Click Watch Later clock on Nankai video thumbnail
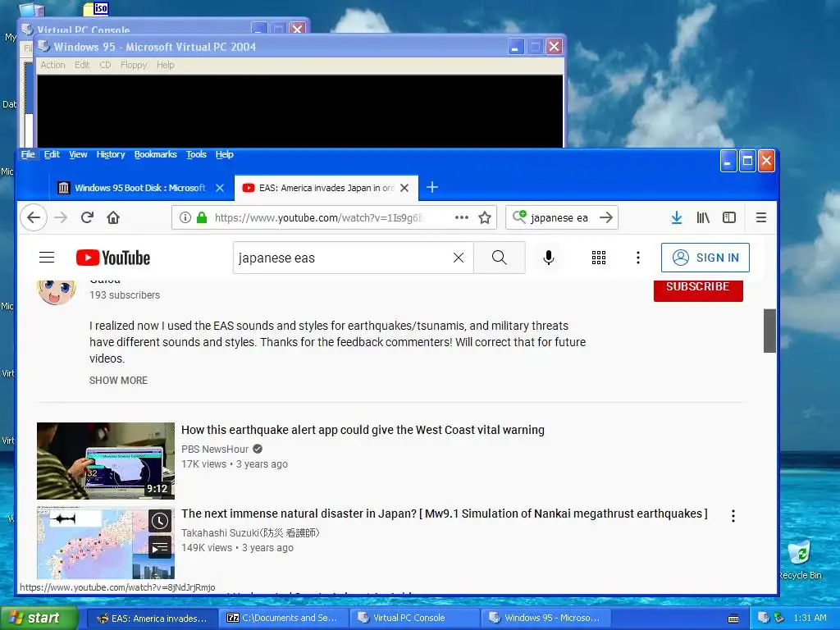The height and width of the screenshot is (630, 840). pos(160,521)
